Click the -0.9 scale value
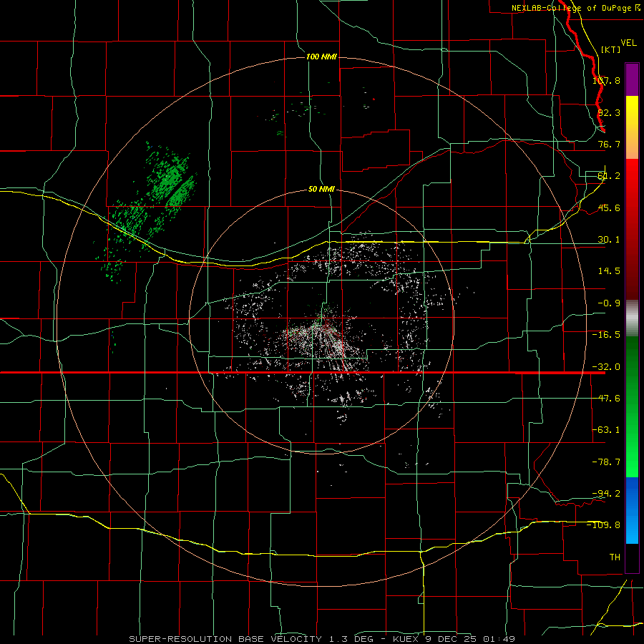 [x=609, y=303]
